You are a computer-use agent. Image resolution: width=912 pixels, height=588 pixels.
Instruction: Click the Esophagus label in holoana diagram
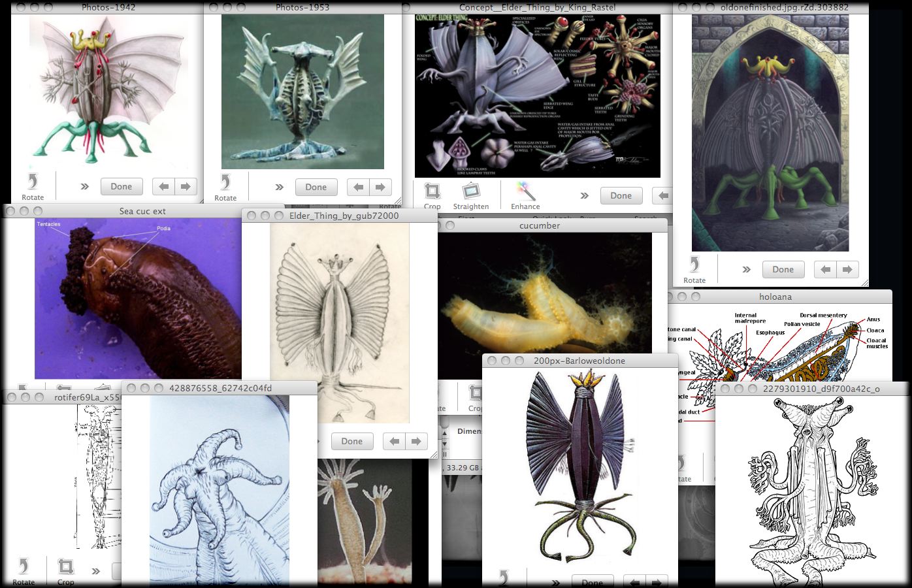[770, 333]
